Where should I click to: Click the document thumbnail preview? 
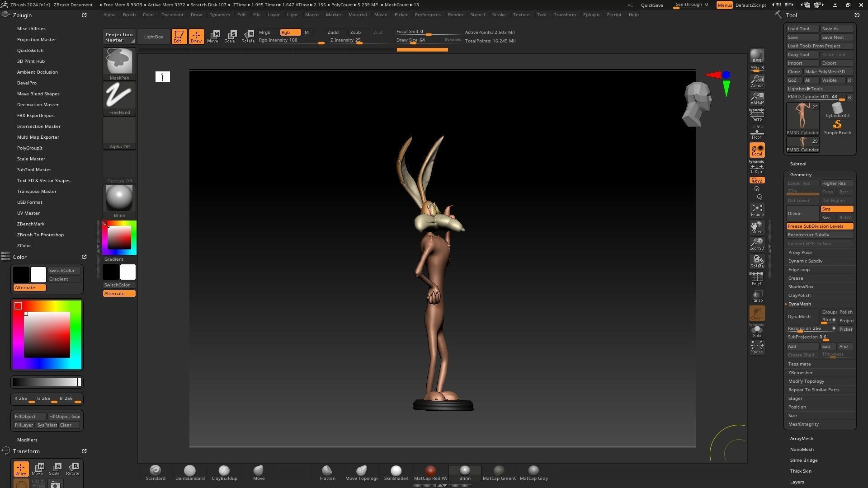(x=163, y=77)
